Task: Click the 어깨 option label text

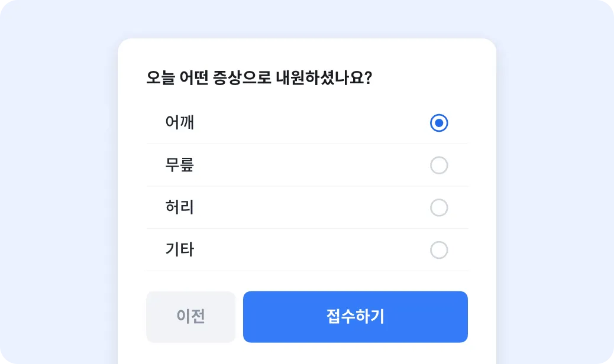Action: point(180,123)
